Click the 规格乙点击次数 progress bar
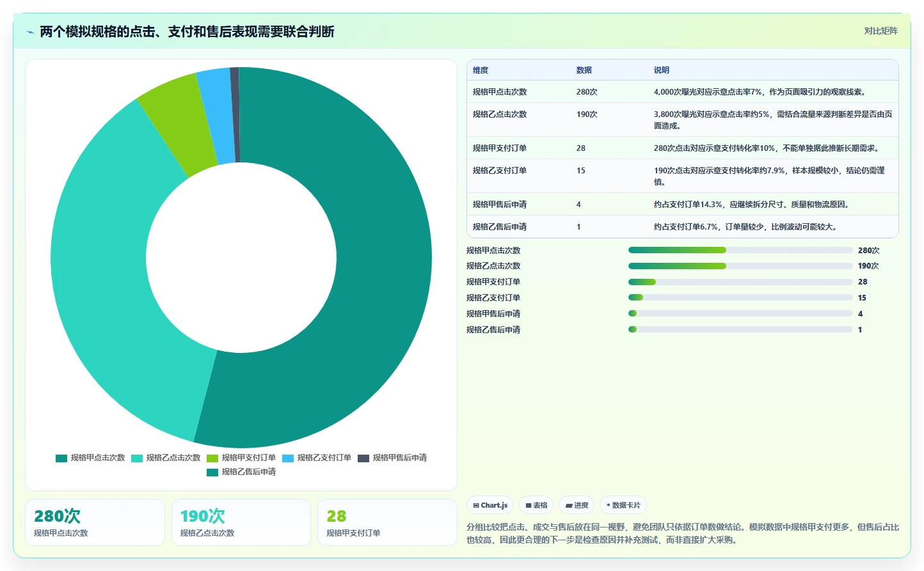Image resolution: width=924 pixels, height=571 pixels. click(x=740, y=266)
